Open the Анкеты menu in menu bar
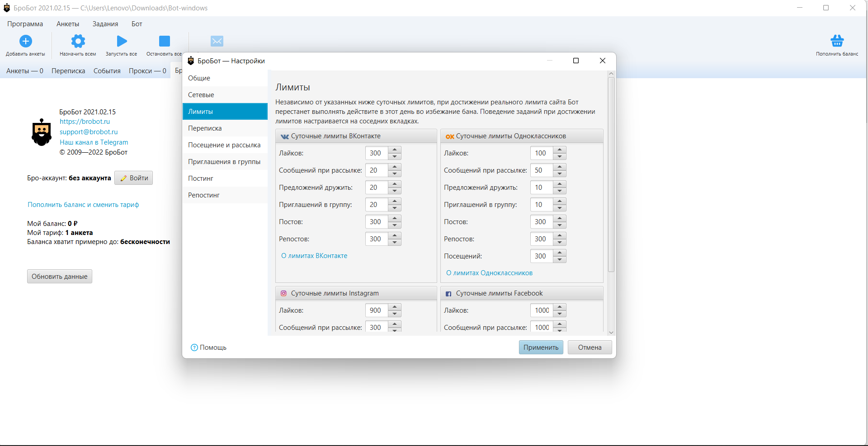The height and width of the screenshot is (446, 868). click(68, 24)
